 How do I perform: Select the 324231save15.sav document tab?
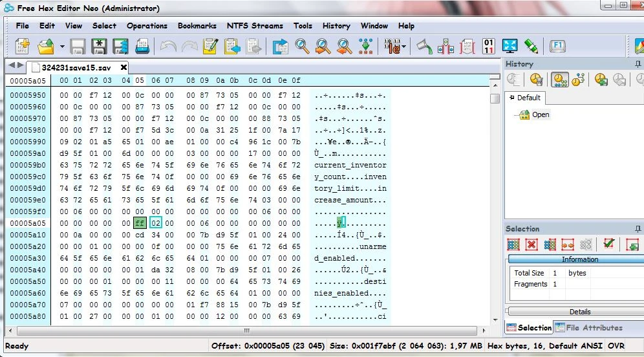click(76, 67)
